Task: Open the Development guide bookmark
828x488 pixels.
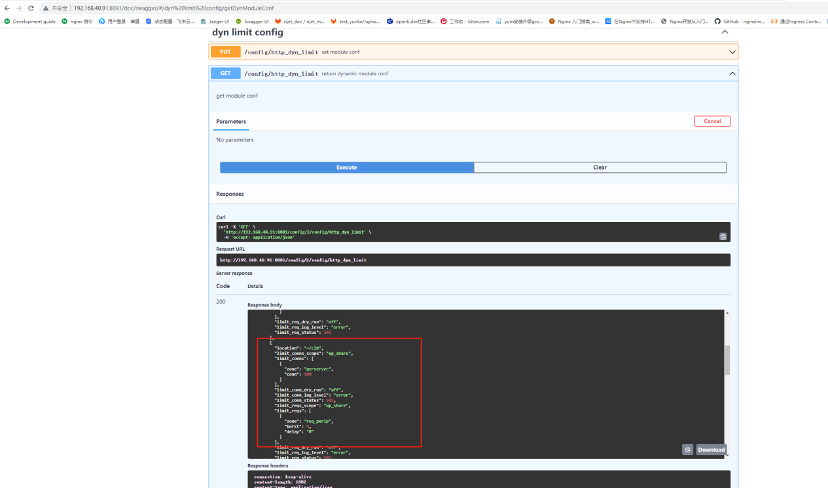Action: [30, 21]
